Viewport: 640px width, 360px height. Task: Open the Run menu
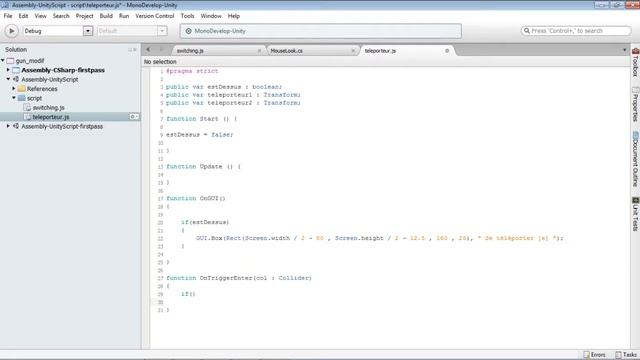tap(124, 16)
